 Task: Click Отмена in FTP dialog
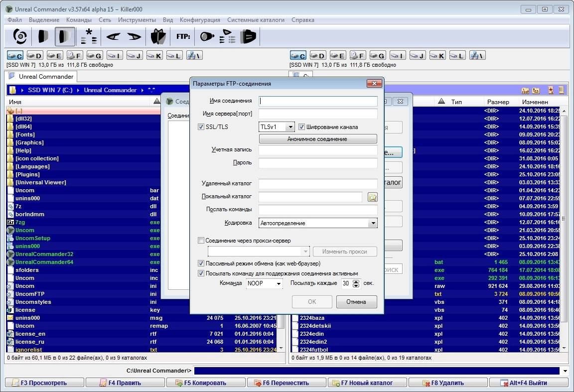356,301
